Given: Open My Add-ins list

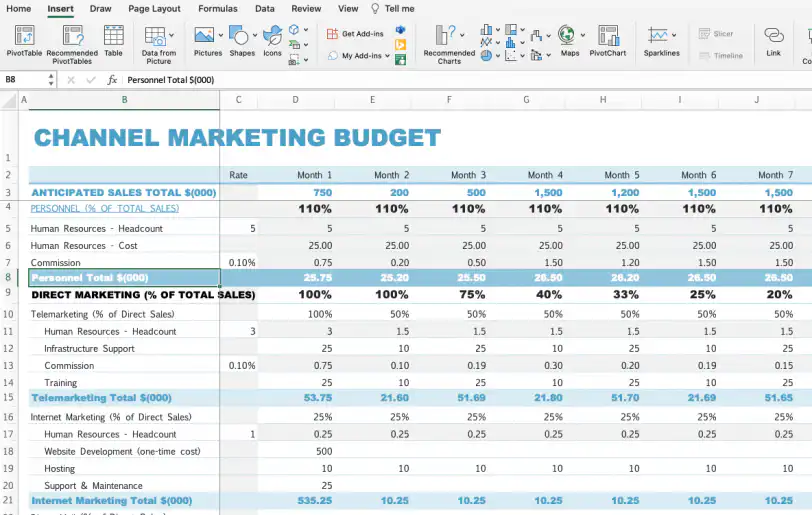Looking at the screenshot, I should [356, 55].
